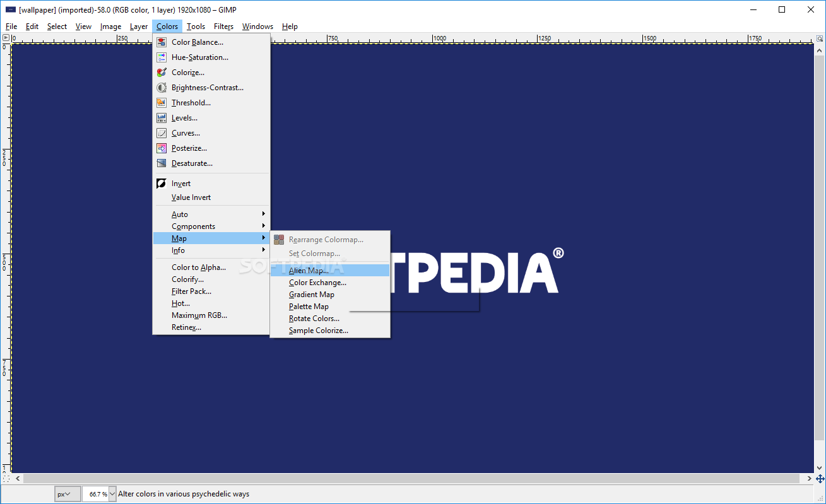The width and height of the screenshot is (826, 504).
Task: Open the File menu
Action: coord(11,26)
